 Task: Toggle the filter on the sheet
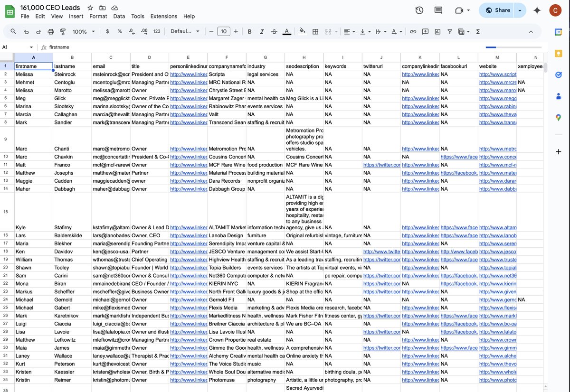click(x=449, y=31)
